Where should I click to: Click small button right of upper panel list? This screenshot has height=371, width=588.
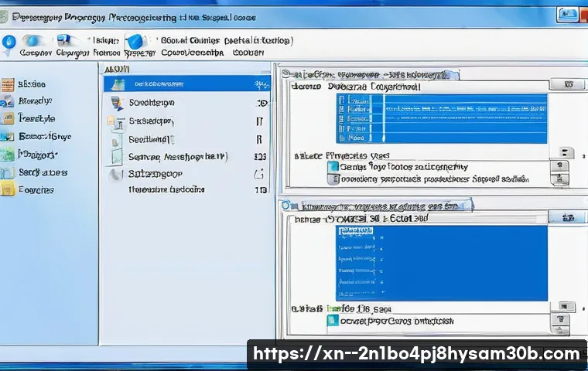click(x=566, y=152)
